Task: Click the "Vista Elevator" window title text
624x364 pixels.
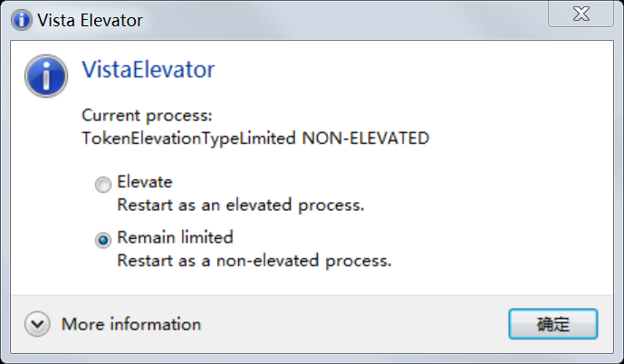Action: pos(90,20)
